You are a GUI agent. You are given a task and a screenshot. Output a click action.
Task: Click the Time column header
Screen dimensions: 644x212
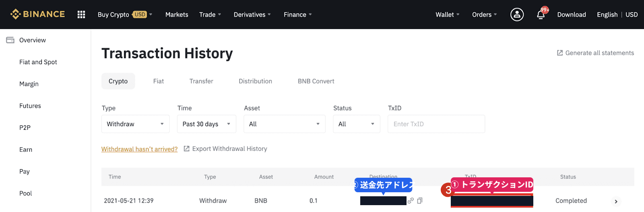115,177
